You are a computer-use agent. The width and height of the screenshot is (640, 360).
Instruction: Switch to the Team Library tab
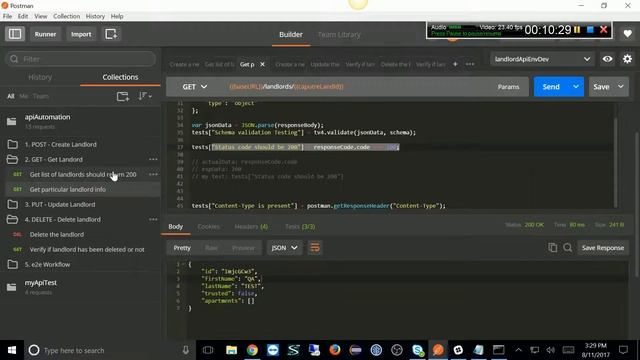tap(339, 35)
